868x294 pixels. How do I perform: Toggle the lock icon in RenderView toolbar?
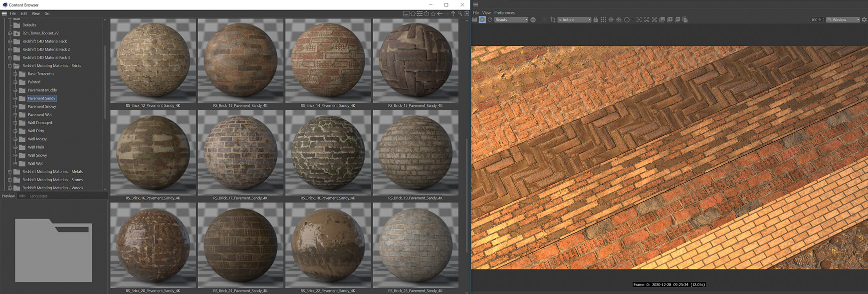pyautogui.click(x=596, y=20)
